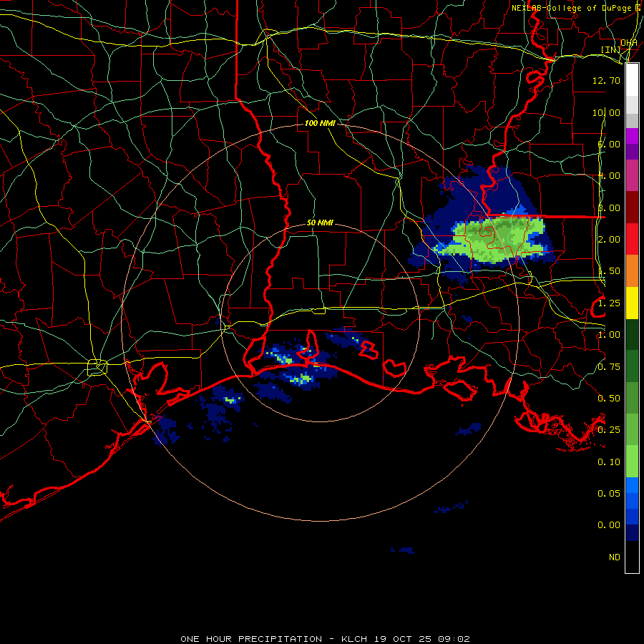Viewport: 644px width, 644px height.
Task: Select the 1.50 legend value
Action: (609, 271)
